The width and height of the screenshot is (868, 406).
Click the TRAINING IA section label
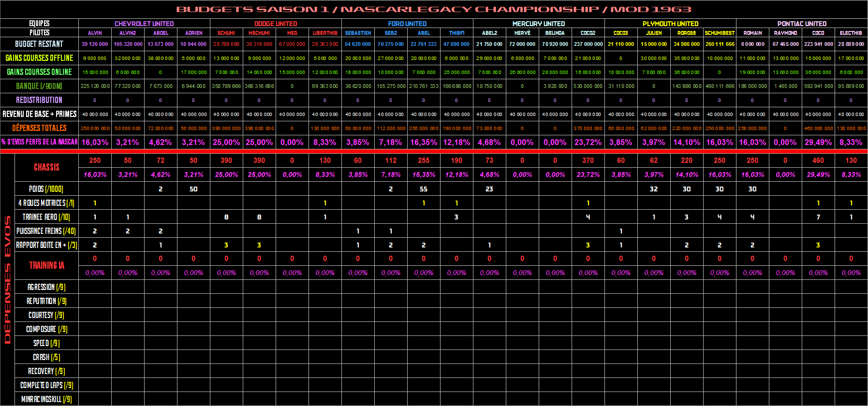point(46,265)
